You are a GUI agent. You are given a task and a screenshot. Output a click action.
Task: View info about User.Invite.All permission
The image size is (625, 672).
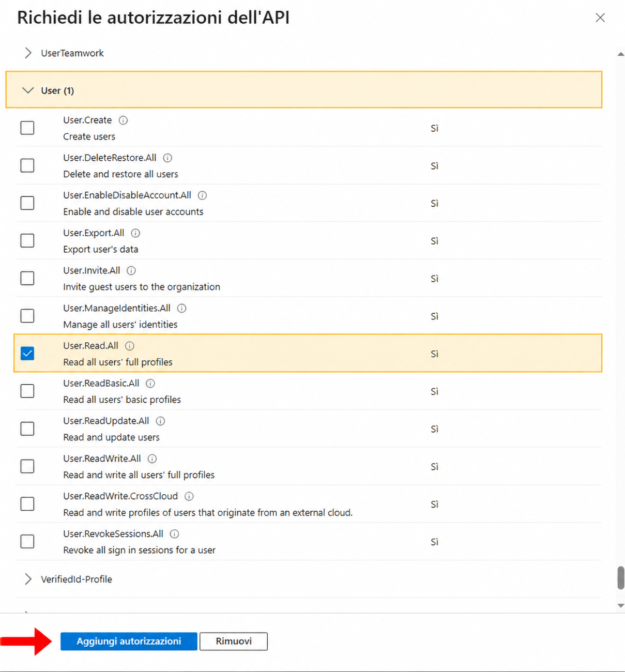point(131,270)
